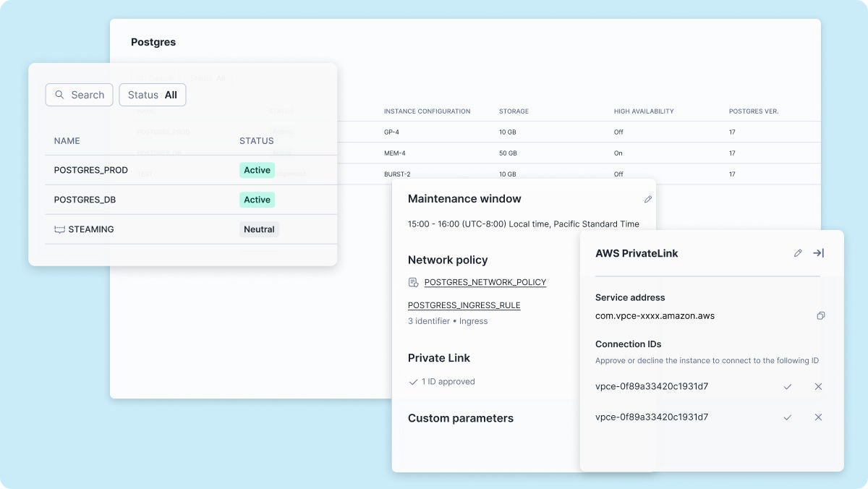The image size is (868, 489).
Task: Approve the second vpce connection ID checkmark
Action: tap(788, 417)
